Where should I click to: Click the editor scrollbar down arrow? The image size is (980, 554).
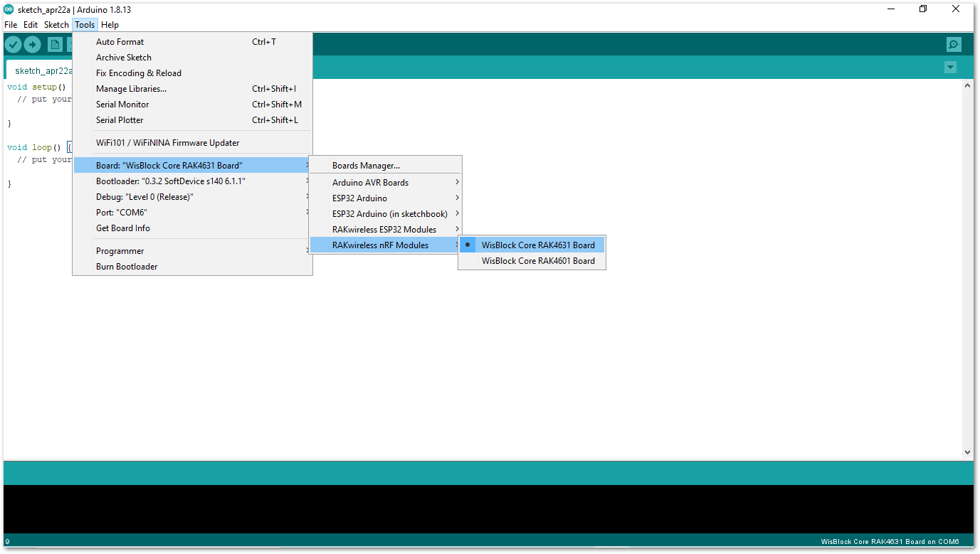point(967,452)
